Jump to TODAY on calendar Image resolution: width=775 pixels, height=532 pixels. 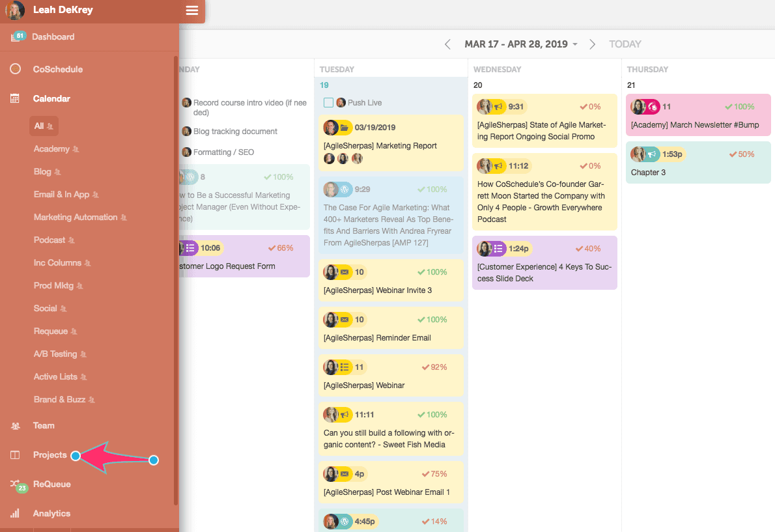pos(625,44)
